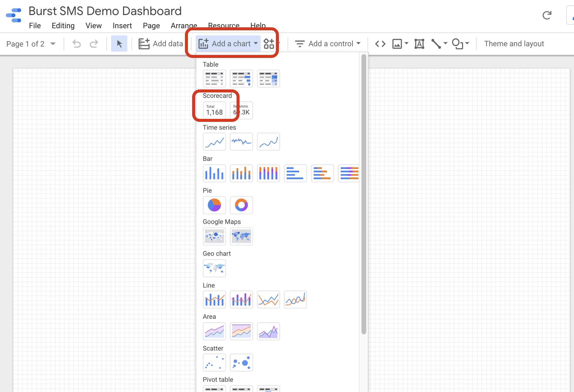Choose the 100% stacked horizontal bar chart
This screenshot has height=392, width=574.
click(349, 173)
